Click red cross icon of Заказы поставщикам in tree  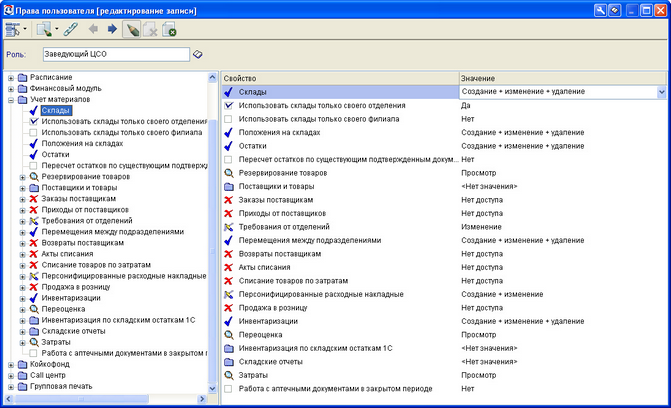pos(34,199)
